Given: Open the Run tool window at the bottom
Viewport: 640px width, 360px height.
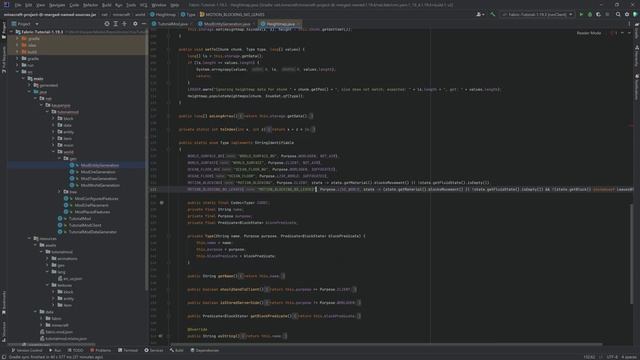Looking at the screenshot, I should point(55,350).
